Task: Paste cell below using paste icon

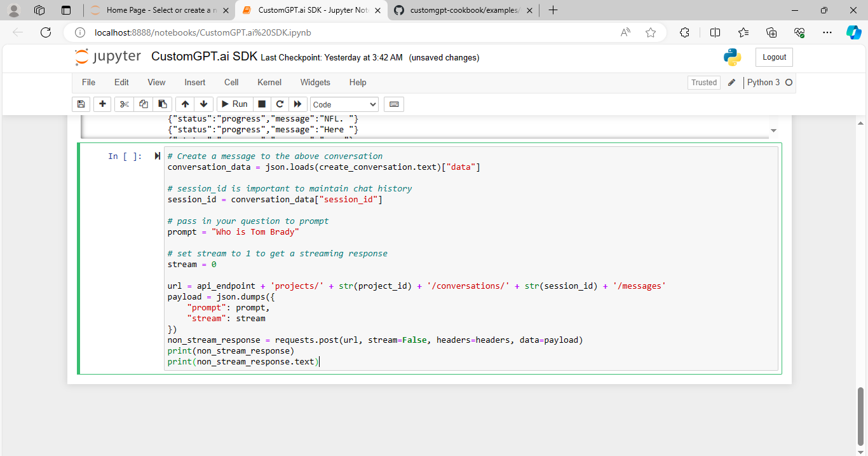Action: [162, 104]
